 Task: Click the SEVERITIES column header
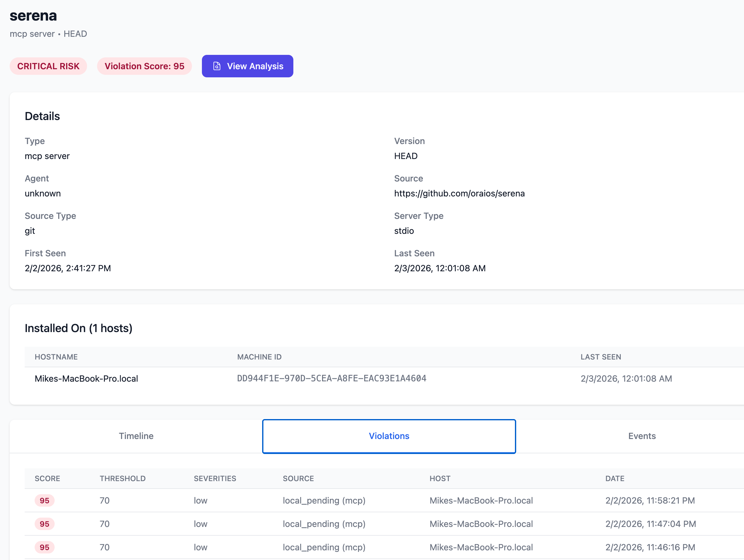click(x=215, y=478)
